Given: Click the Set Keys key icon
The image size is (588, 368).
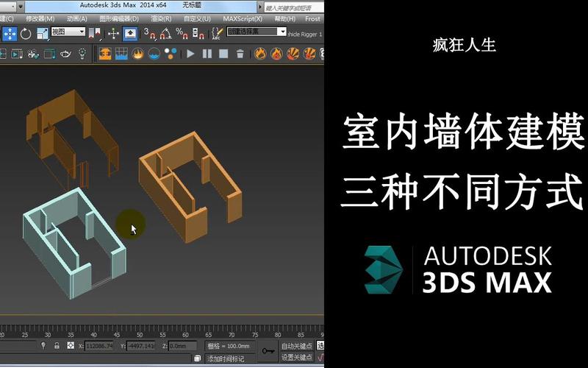Looking at the screenshot, I should [268, 351].
